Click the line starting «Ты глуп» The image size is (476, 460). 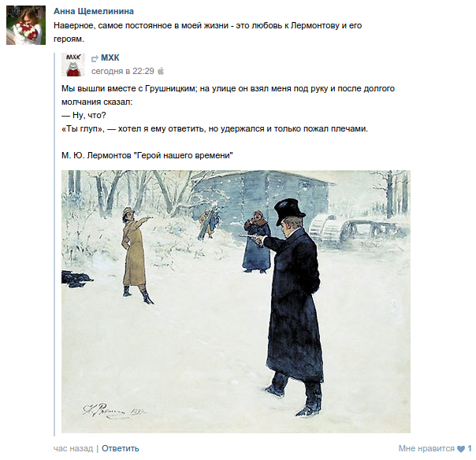(x=214, y=129)
